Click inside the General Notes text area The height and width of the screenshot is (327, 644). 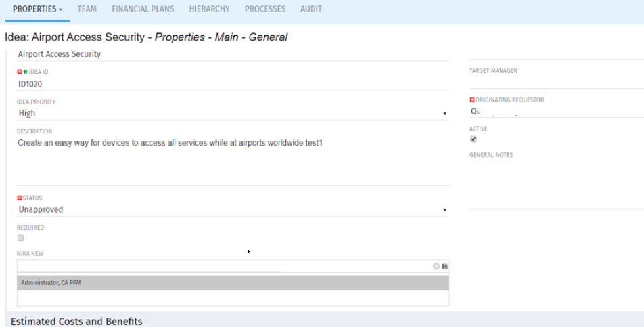(x=557, y=184)
